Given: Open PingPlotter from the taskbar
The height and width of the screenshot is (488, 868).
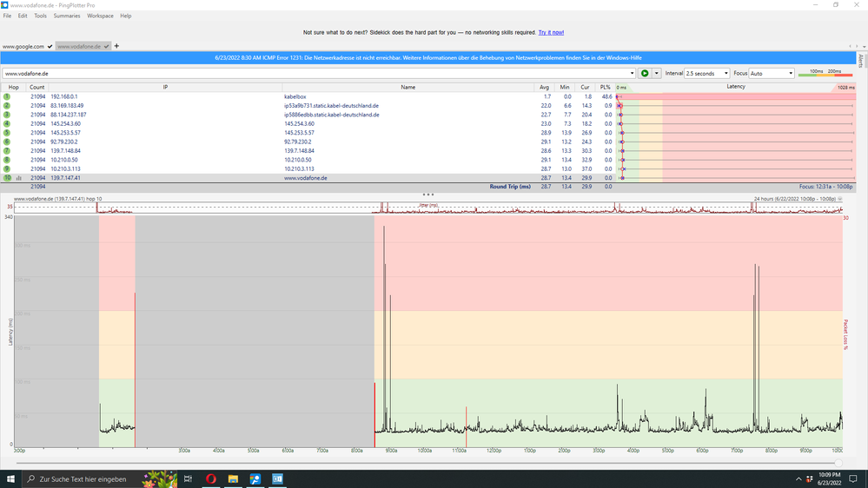Looking at the screenshot, I should 255,478.
